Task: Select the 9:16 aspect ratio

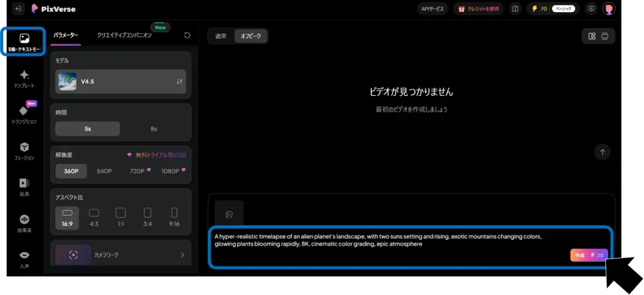Action: 174,217
